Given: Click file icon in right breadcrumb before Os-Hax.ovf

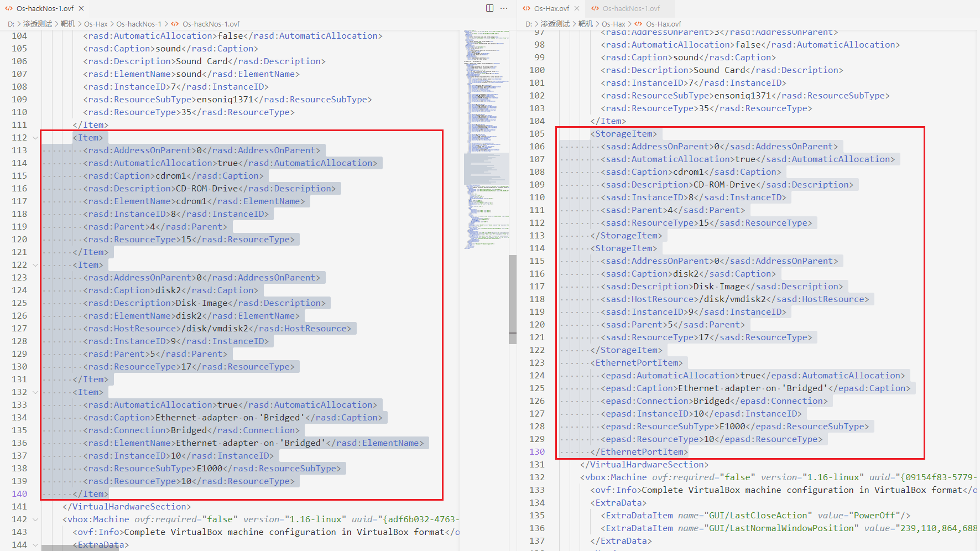Looking at the screenshot, I should click(638, 24).
